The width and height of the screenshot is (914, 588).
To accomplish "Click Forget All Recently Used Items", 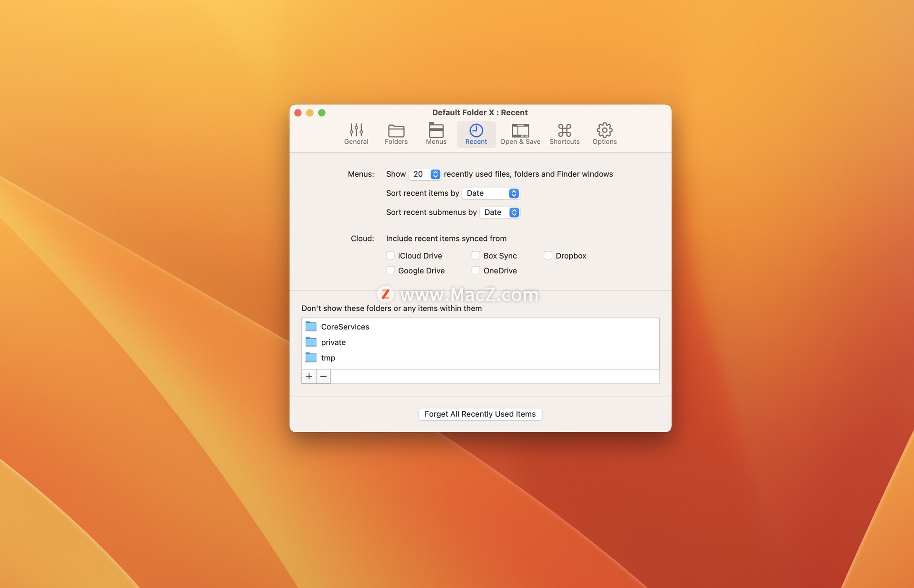I will (480, 414).
